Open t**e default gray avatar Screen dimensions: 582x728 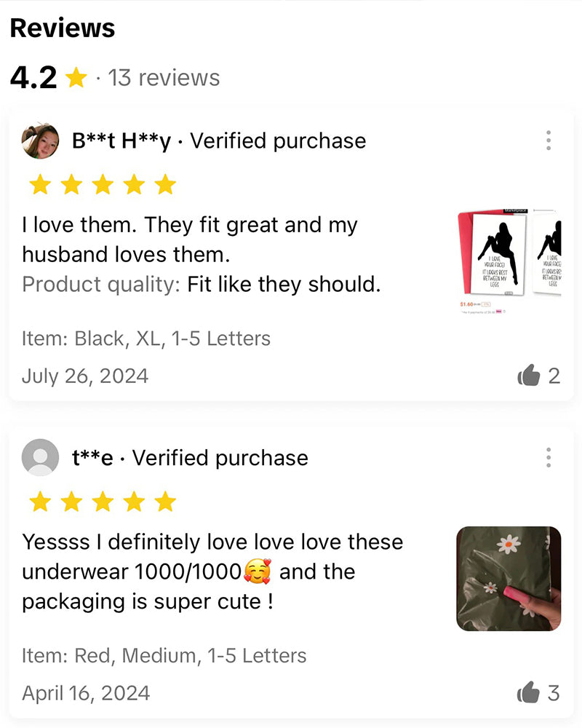[x=41, y=457]
